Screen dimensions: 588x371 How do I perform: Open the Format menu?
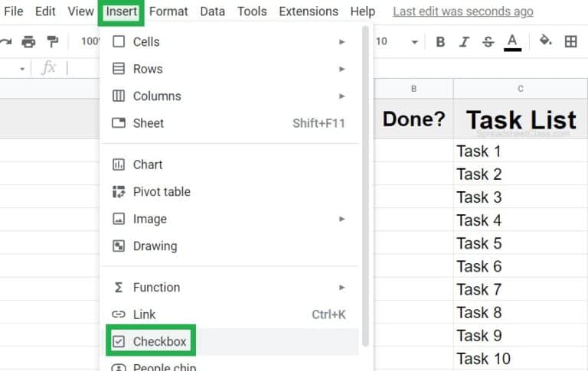pos(168,11)
